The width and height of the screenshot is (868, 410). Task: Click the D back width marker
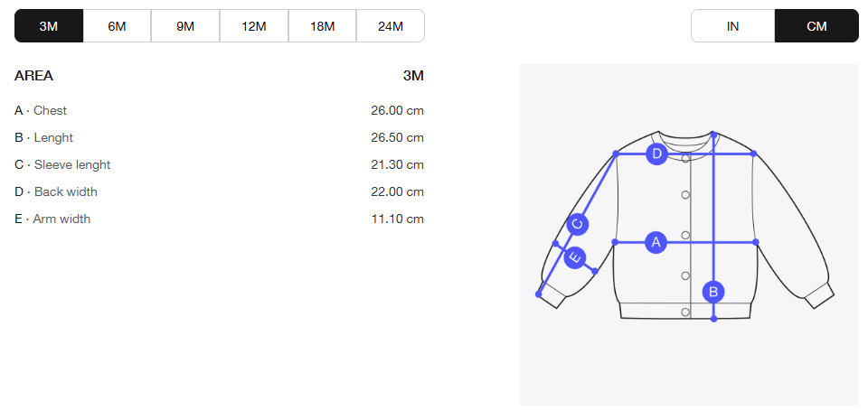(657, 154)
